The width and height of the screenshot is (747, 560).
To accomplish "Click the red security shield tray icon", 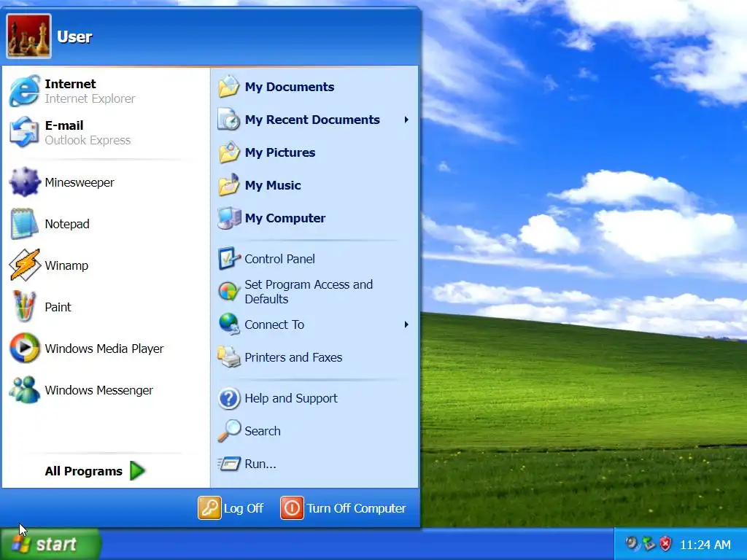I will click(665, 544).
